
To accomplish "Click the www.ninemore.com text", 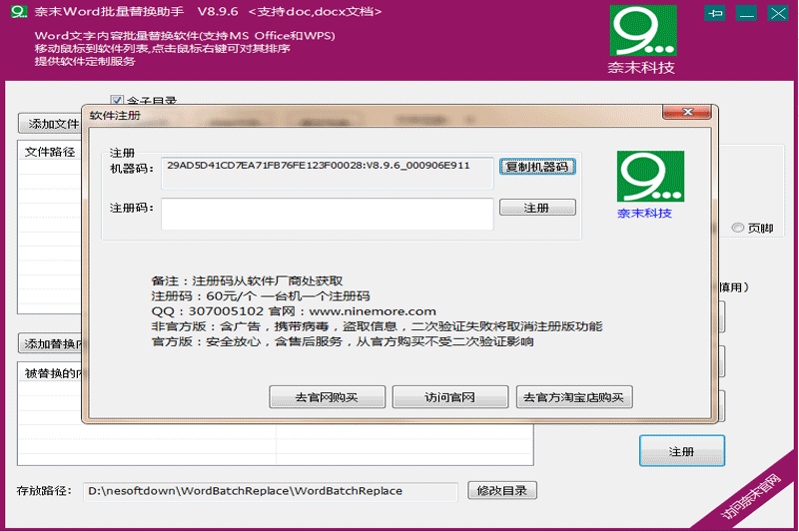I will pyautogui.click(x=373, y=311).
